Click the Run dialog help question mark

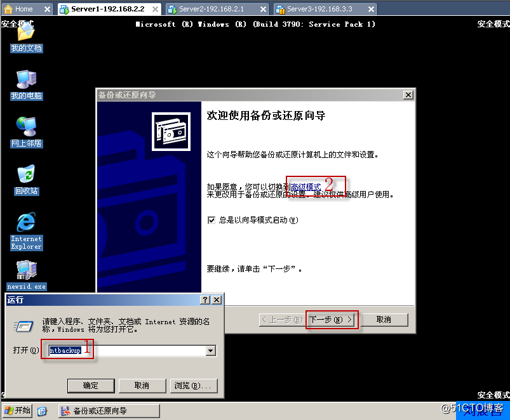coord(205,300)
